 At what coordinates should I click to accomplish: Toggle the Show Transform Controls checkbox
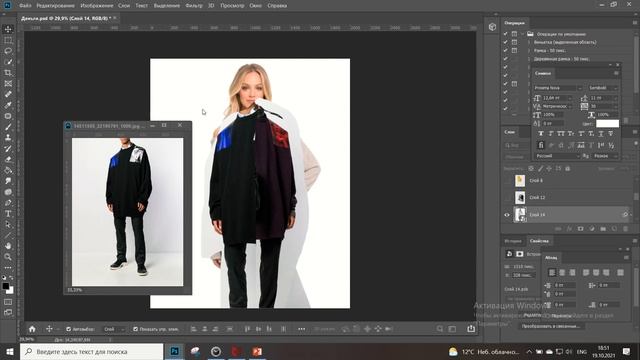click(x=135, y=329)
